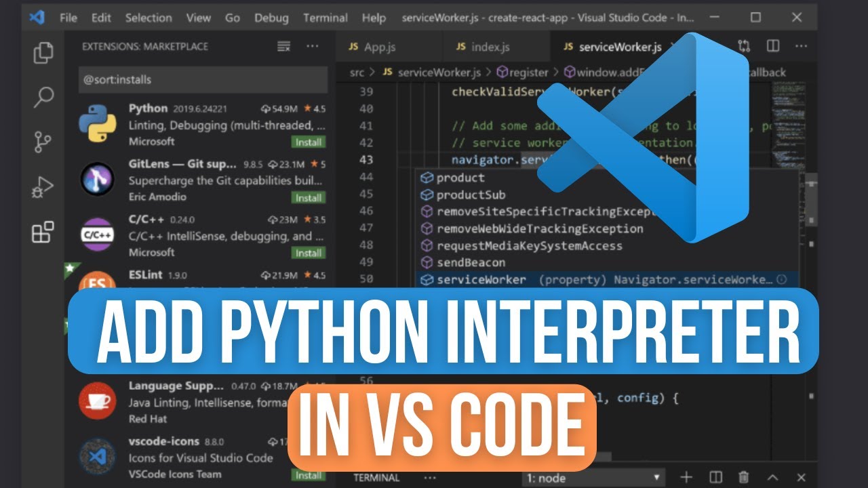Maximize terminal panel with up chevron
Viewport: 868px width, 488px height.
coord(772,477)
